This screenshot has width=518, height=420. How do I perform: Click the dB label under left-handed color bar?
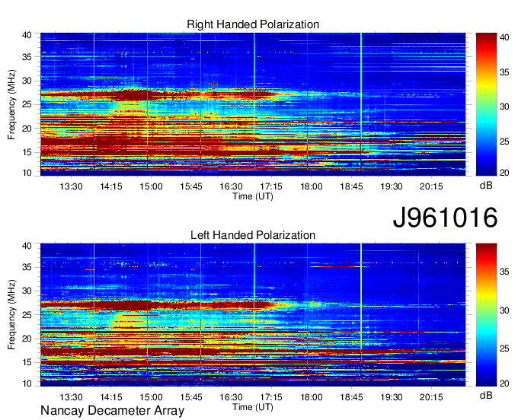pyautogui.click(x=486, y=395)
